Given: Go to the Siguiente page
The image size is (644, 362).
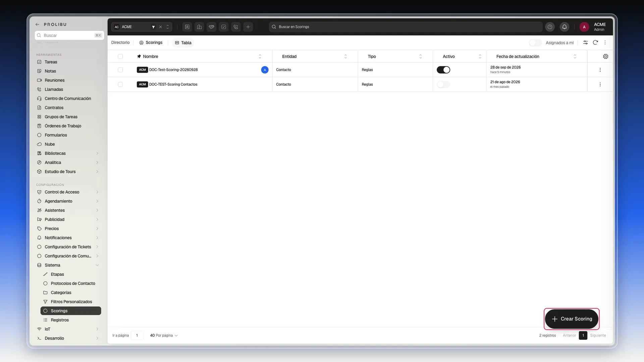Looking at the screenshot, I should pos(598,335).
